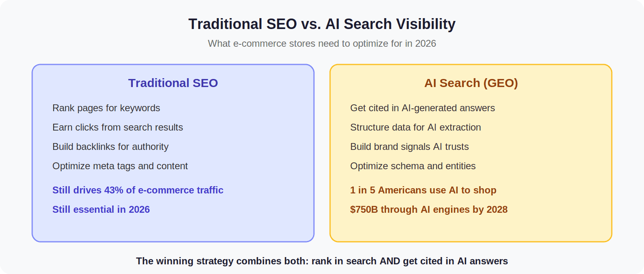Click Still drives 43% of e-commerce traffic
644x274 pixels.
pyautogui.click(x=138, y=190)
